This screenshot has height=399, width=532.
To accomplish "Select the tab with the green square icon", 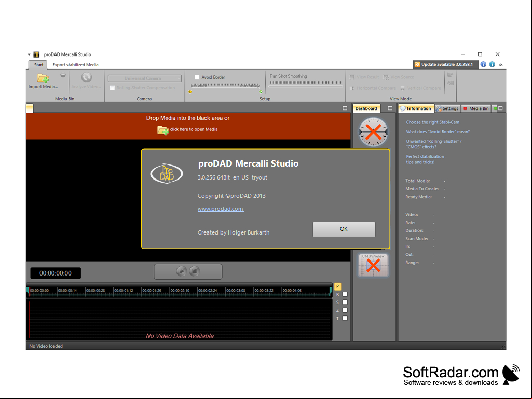I will [495, 108].
